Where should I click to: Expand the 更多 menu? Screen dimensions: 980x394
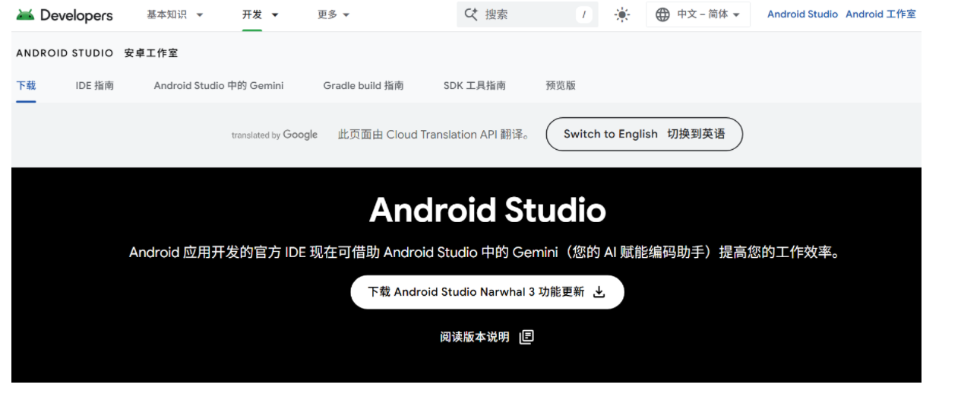click(334, 14)
